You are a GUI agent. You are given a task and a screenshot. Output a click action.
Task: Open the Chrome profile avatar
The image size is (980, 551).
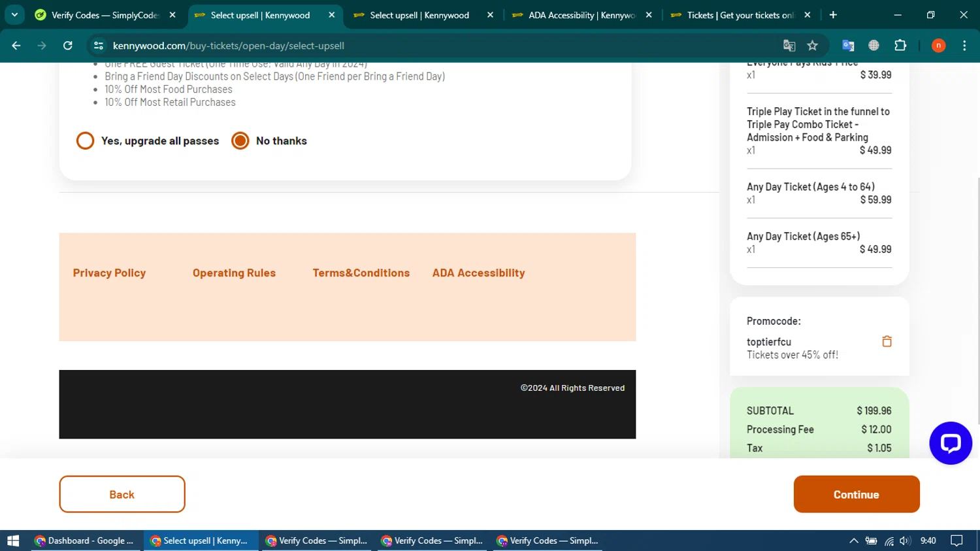[x=938, y=46]
